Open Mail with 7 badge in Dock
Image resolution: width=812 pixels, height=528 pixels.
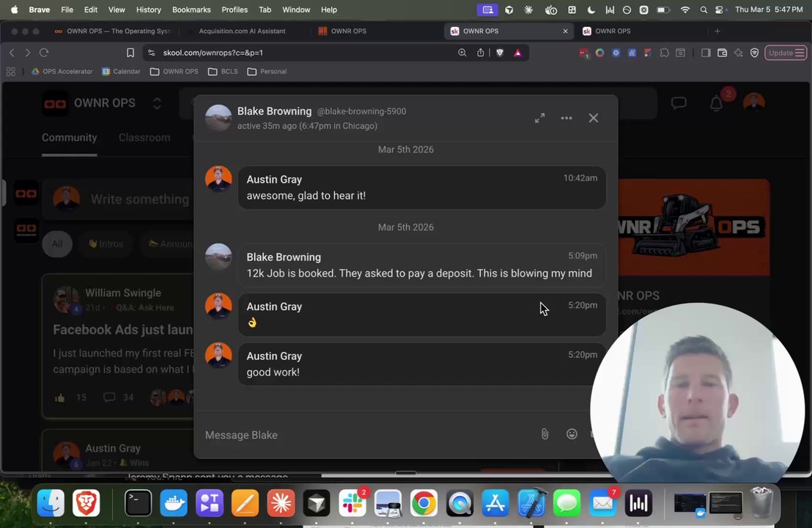[x=603, y=503]
